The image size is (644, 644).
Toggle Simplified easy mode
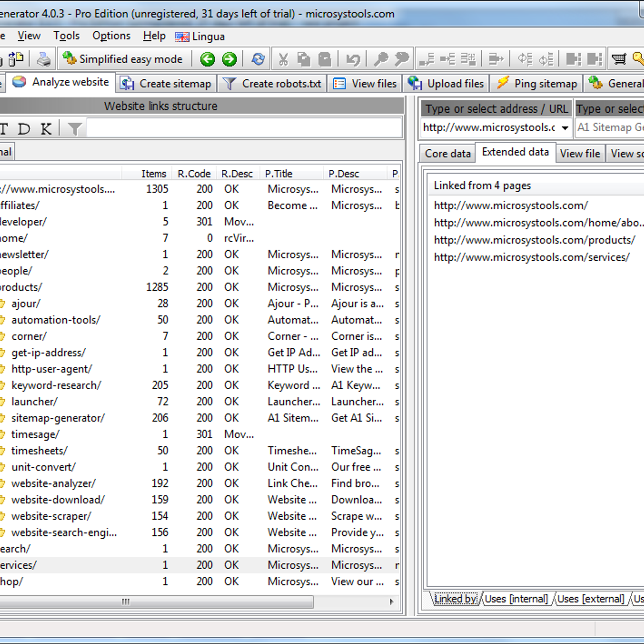click(x=123, y=59)
